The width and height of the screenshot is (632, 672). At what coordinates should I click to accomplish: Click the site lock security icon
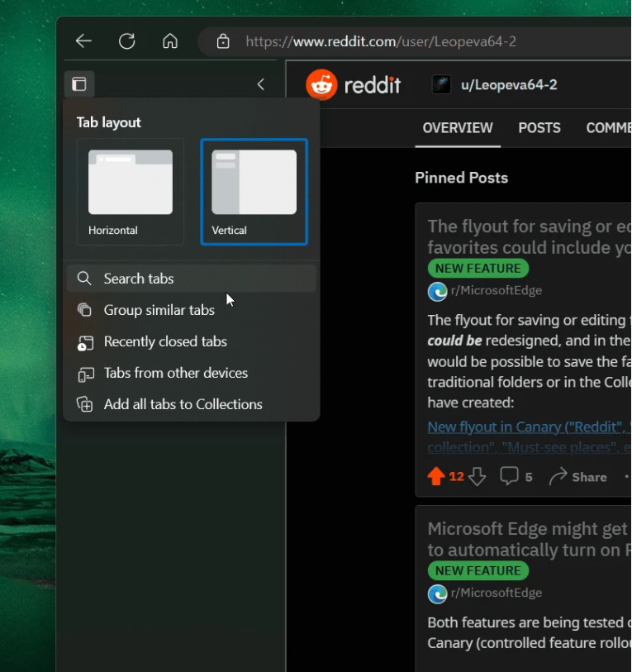(223, 41)
